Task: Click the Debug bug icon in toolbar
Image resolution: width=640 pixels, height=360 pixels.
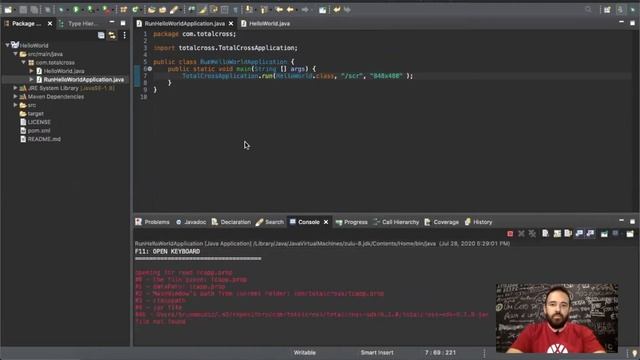Action: coord(61,9)
